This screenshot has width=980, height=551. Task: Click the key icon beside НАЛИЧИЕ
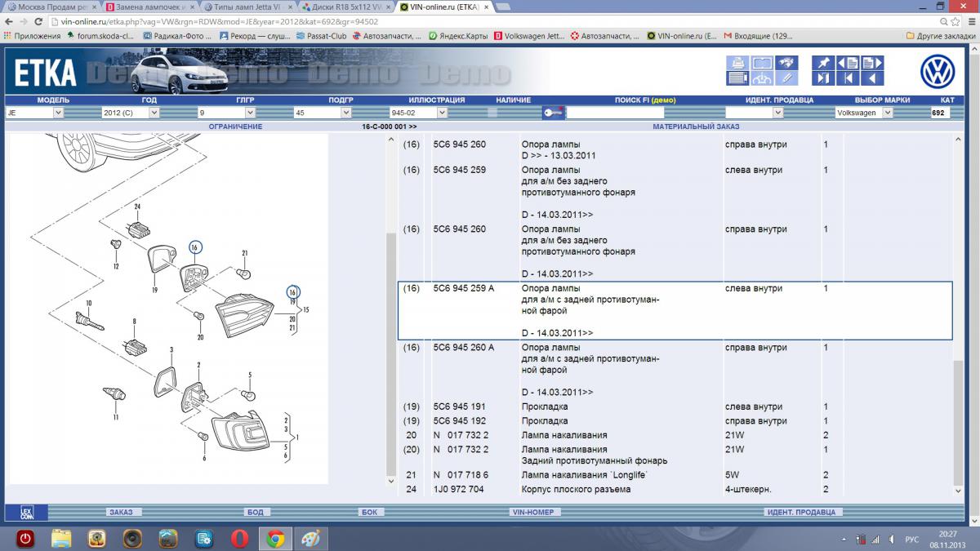pos(553,113)
